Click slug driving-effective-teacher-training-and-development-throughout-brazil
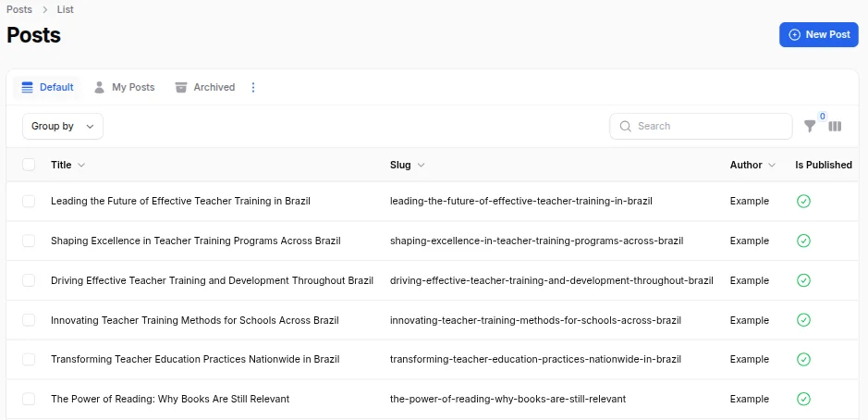Screen dimensions: 868x420 [551, 280]
